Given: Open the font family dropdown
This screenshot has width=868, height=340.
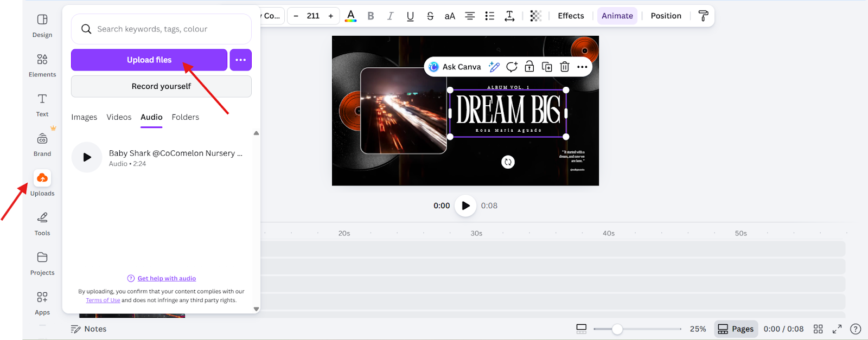Looking at the screenshot, I should [271, 16].
